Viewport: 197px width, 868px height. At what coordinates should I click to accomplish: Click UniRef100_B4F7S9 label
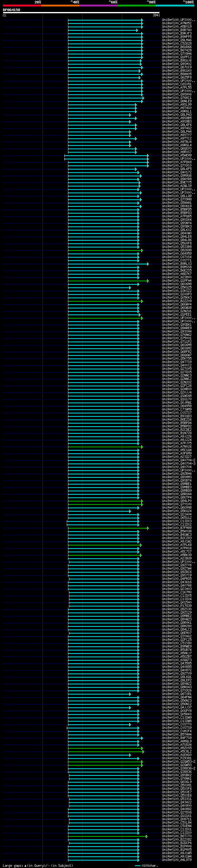click(x=176, y=738)
